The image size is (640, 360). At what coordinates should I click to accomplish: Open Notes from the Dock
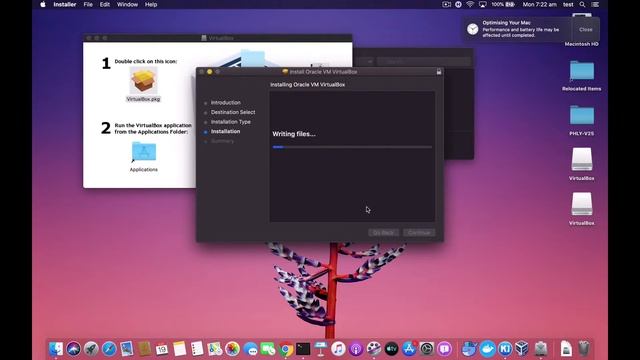coord(180,349)
